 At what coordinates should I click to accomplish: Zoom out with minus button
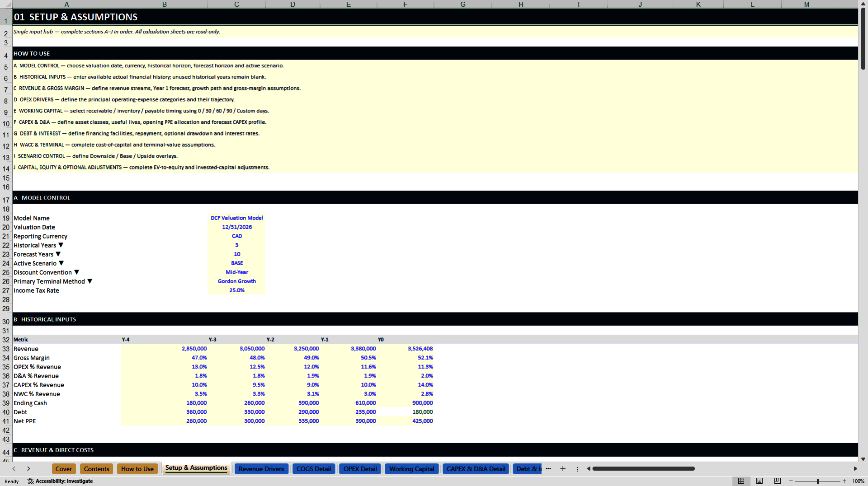pyautogui.click(x=791, y=481)
